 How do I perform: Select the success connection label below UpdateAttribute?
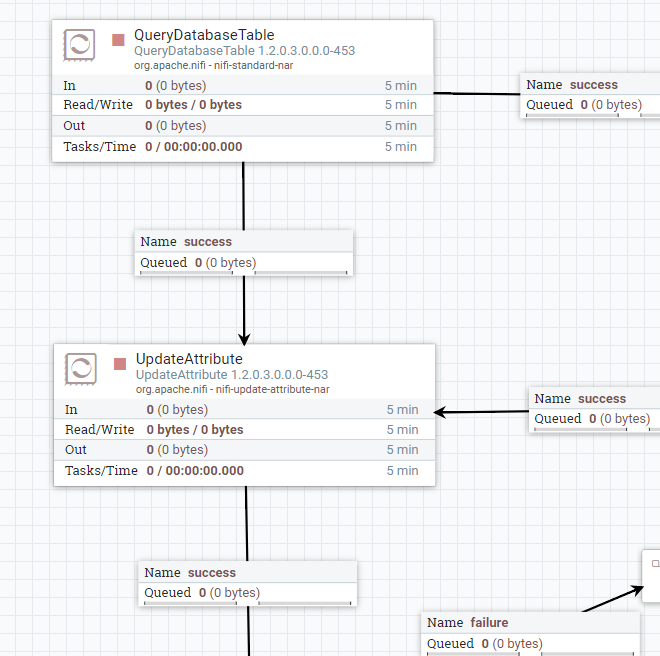click(x=248, y=583)
